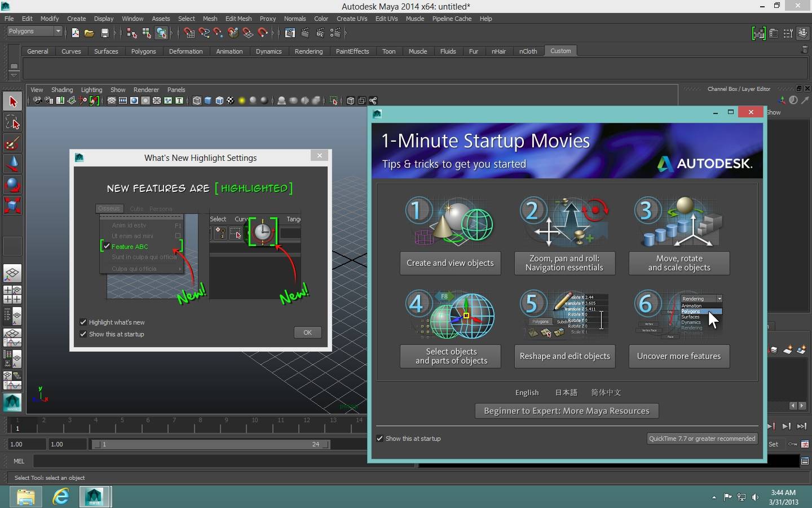
Task: Open a scene with folder icon
Action: point(89,33)
